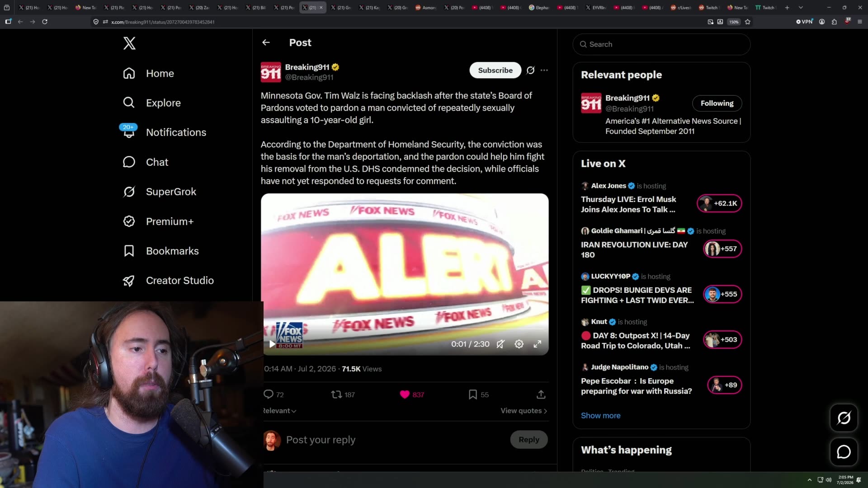
Task: Click the site permissions icon in address bar
Action: click(105, 22)
